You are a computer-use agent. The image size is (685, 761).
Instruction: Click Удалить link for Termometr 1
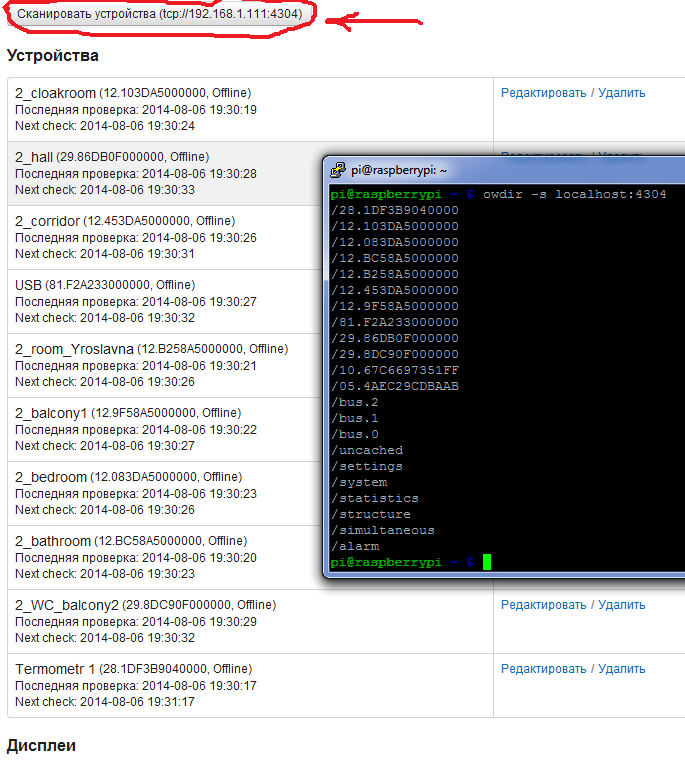coord(621,669)
